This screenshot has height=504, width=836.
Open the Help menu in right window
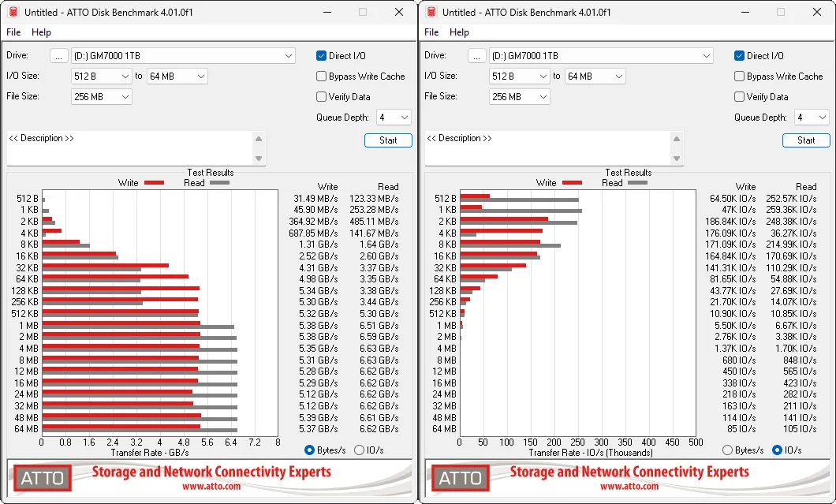[x=459, y=32]
